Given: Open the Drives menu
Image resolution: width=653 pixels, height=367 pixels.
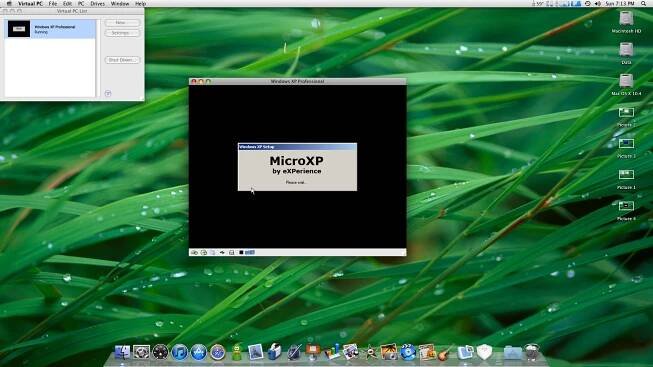Looking at the screenshot, I should [97, 3].
